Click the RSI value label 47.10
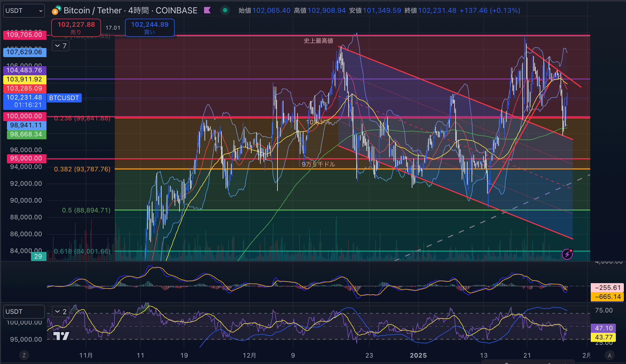Screen dimensions: 626x364 (x=604, y=328)
